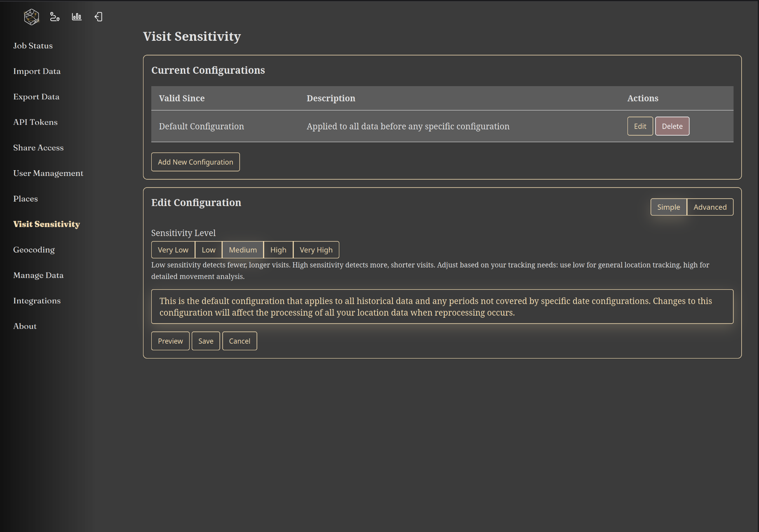The height and width of the screenshot is (532, 759).
Task: Select High sensitivity level
Action: tap(278, 250)
